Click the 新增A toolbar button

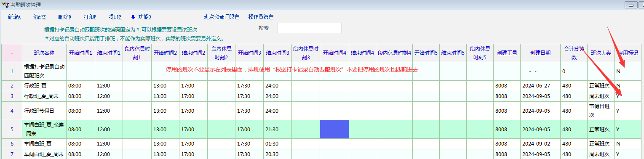pyautogui.click(x=14, y=17)
